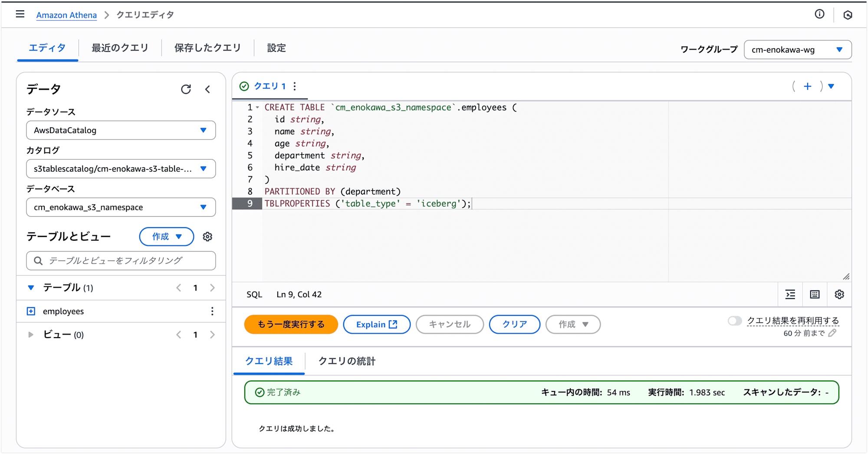The height and width of the screenshot is (454, 868).
Task: Open the hamburger navigation menu
Action: coord(20,14)
